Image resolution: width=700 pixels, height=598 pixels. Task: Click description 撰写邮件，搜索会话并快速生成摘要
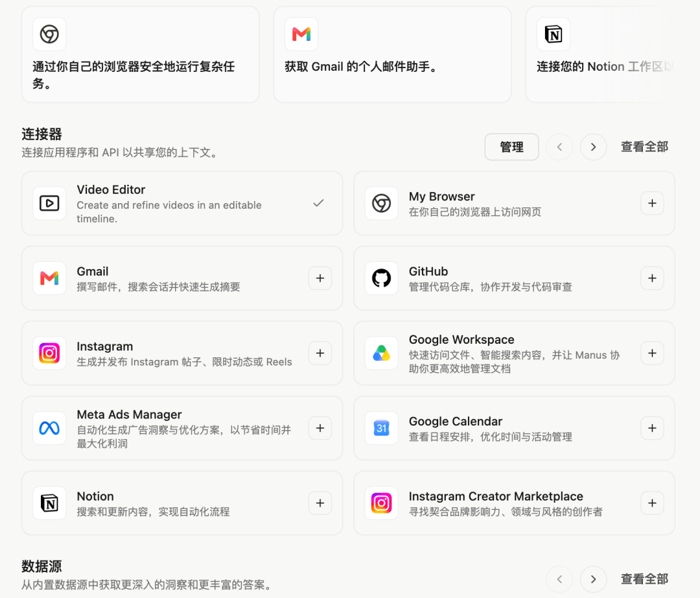coord(159,287)
